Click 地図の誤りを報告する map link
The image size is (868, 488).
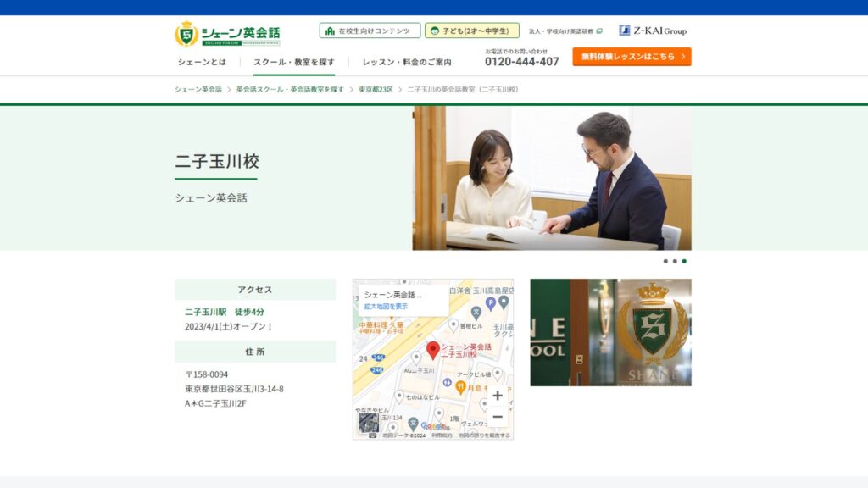[484, 435]
